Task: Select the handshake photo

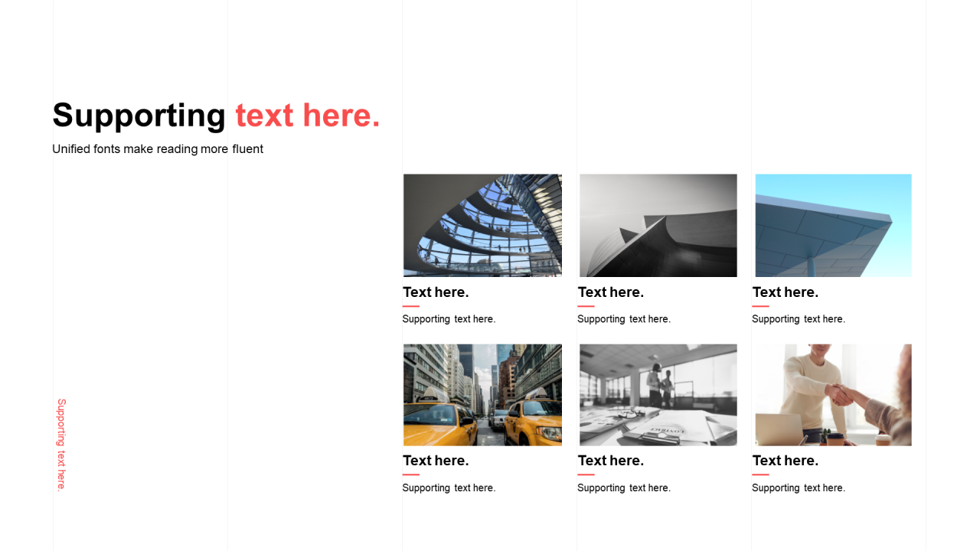Action: pyautogui.click(x=833, y=395)
